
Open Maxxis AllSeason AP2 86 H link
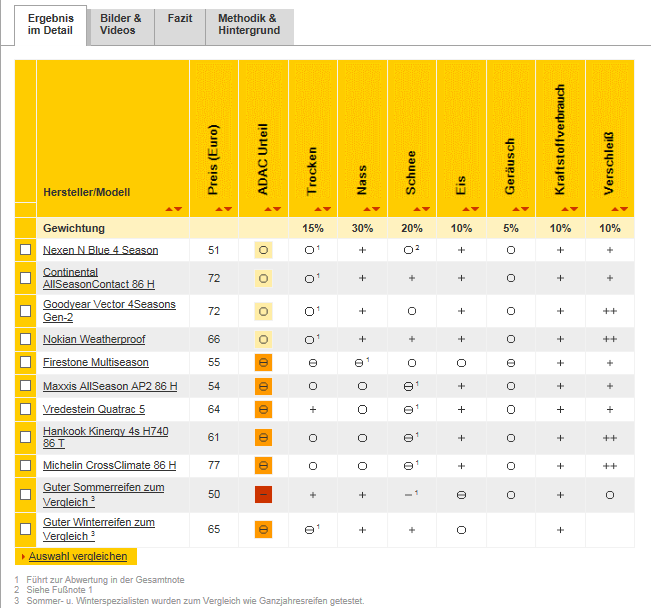pos(110,386)
